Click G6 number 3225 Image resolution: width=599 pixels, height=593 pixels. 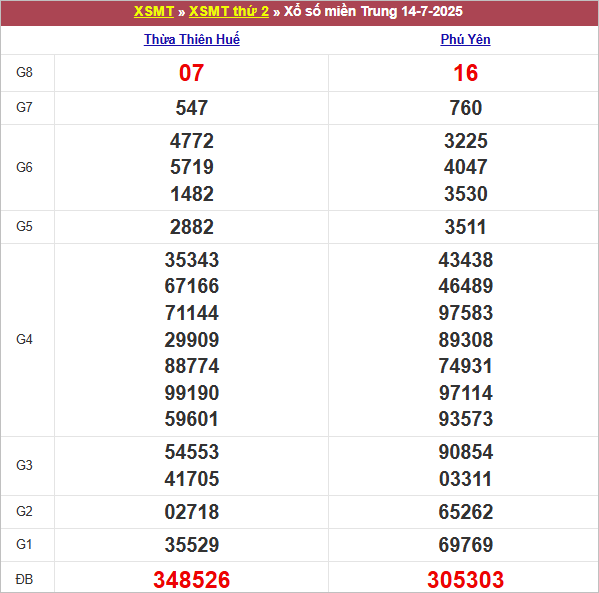(465, 141)
